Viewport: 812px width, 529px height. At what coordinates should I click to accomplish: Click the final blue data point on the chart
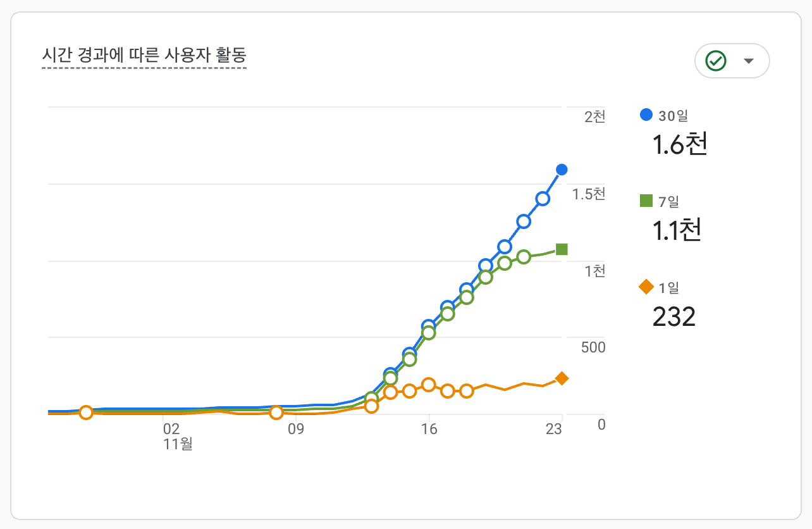(x=560, y=169)
